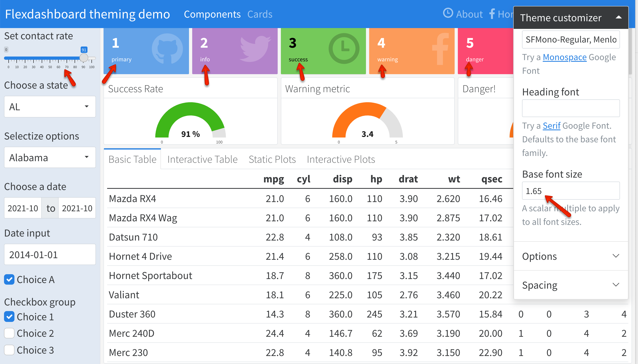
Task: Enable Choice 2 in checkbox group
Action: click(x=9, y=333)
